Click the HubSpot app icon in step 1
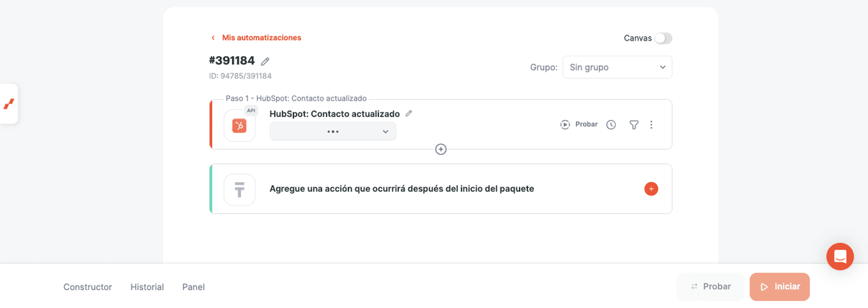The height and width of the screenshot is (308, 868). [239, 126]
